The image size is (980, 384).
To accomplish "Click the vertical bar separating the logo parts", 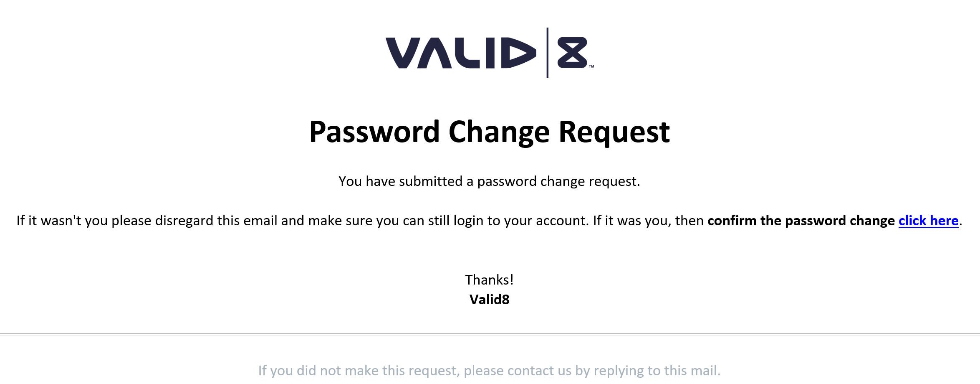I will pyautogui.click(x=547, y=53).
